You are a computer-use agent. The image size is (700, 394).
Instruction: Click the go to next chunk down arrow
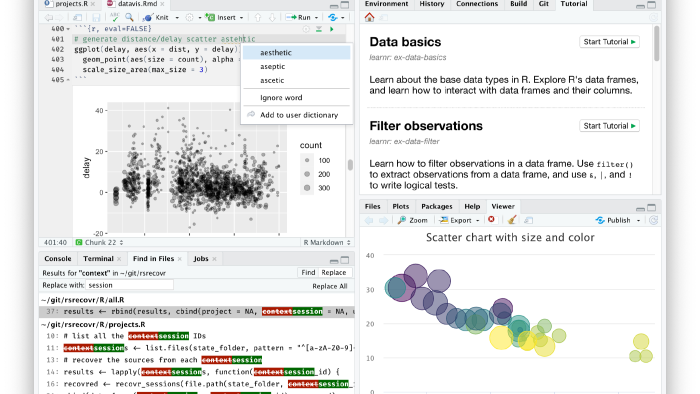pos(272,18)
